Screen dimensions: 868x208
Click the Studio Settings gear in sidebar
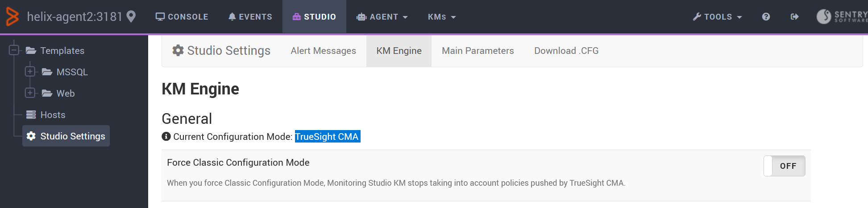click(x=31, y=136)
